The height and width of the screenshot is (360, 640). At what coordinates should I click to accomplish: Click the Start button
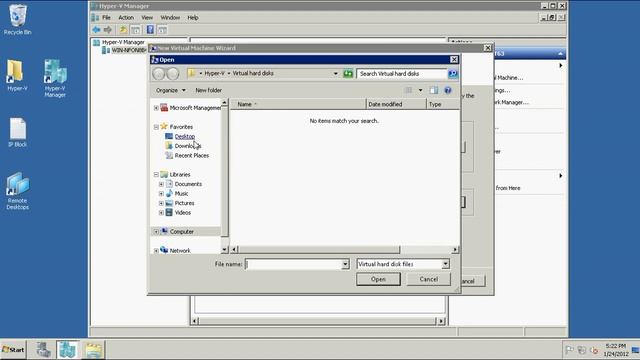pyautogui.click(x=13, y=350)
